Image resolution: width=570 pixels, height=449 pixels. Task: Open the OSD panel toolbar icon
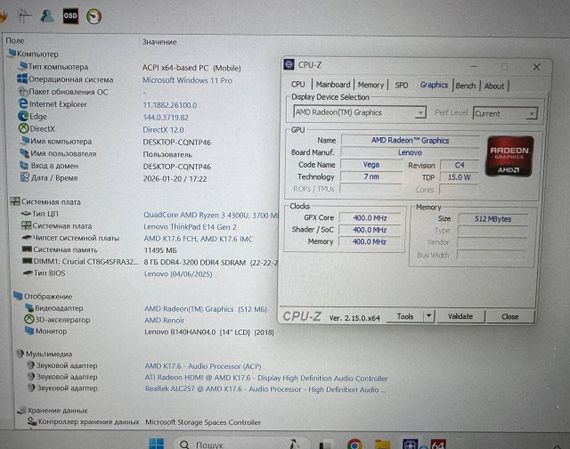click(71, 16)
